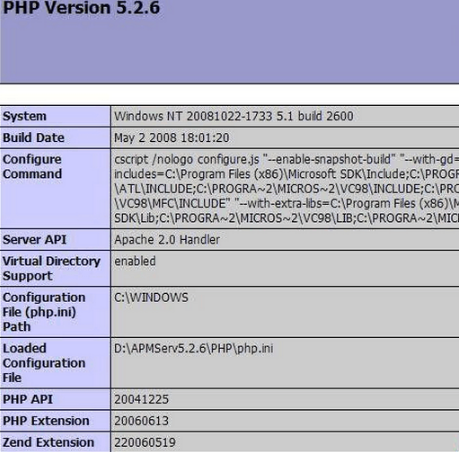Click the enabled value for Virtual Directory

pyautogui.click(x=135, y=261)
